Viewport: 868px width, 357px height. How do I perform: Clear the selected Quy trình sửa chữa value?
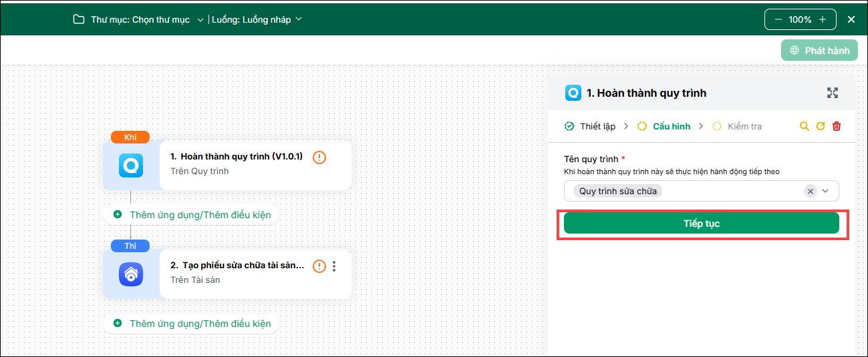click(811, 191)
